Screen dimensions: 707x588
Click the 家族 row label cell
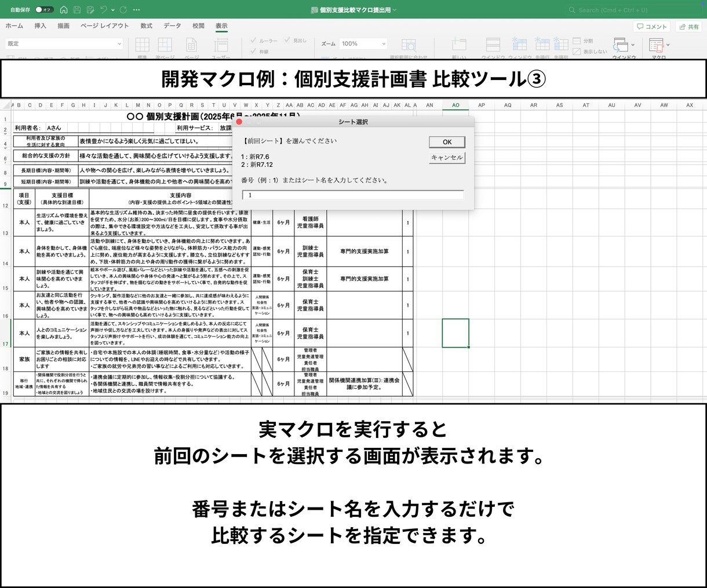24,359
